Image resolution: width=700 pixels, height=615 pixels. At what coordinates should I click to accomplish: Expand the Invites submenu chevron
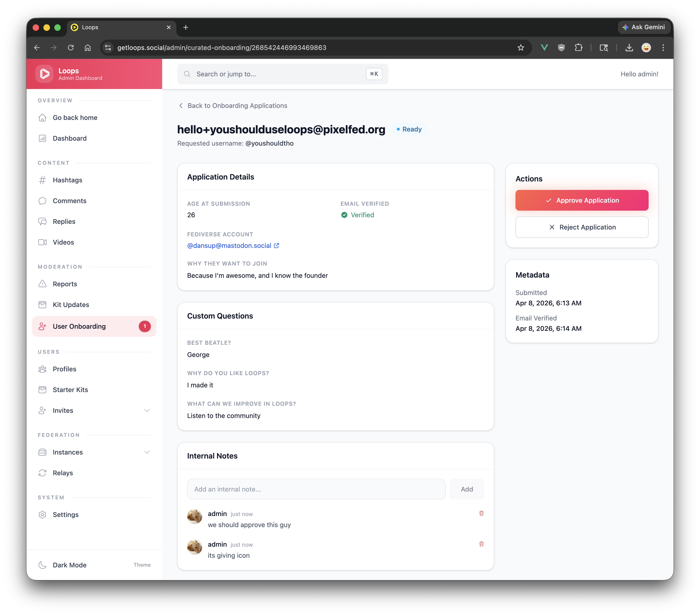coord(147,410)
